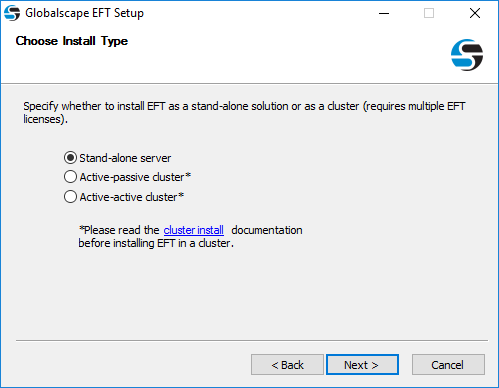499x388 pixels.
Task: Click the 'Active-passive cluster*' label text
Action: click(135, 177)
